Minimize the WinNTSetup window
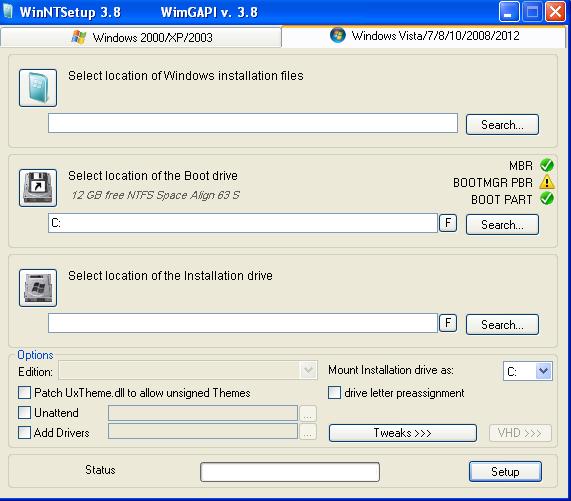 (x=508, y=12)
